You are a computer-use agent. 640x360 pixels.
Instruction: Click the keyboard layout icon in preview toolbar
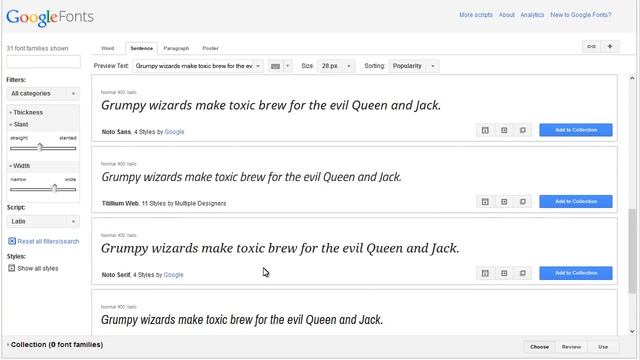[276, 66]
